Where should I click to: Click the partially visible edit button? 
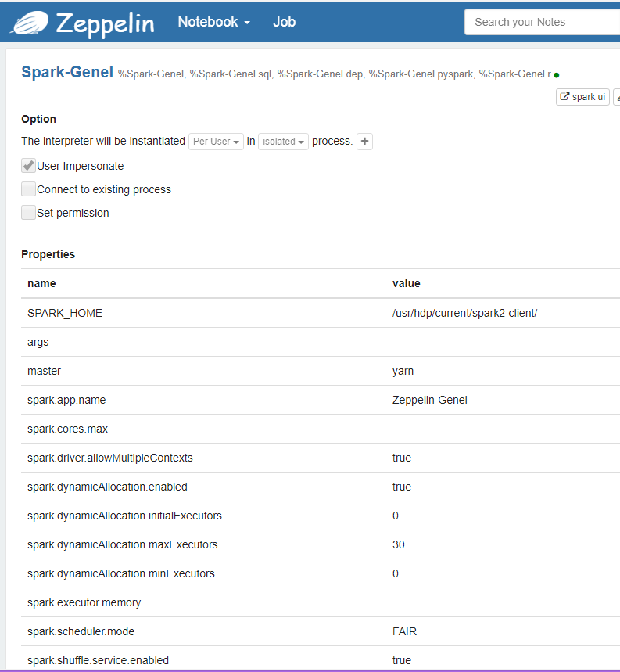616,97
